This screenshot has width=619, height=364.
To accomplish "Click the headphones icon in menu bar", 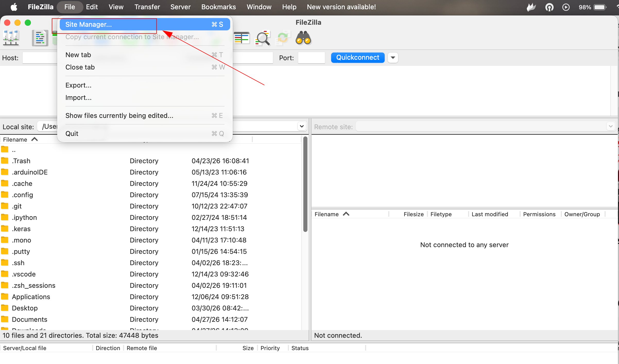I will pos(549,7).
